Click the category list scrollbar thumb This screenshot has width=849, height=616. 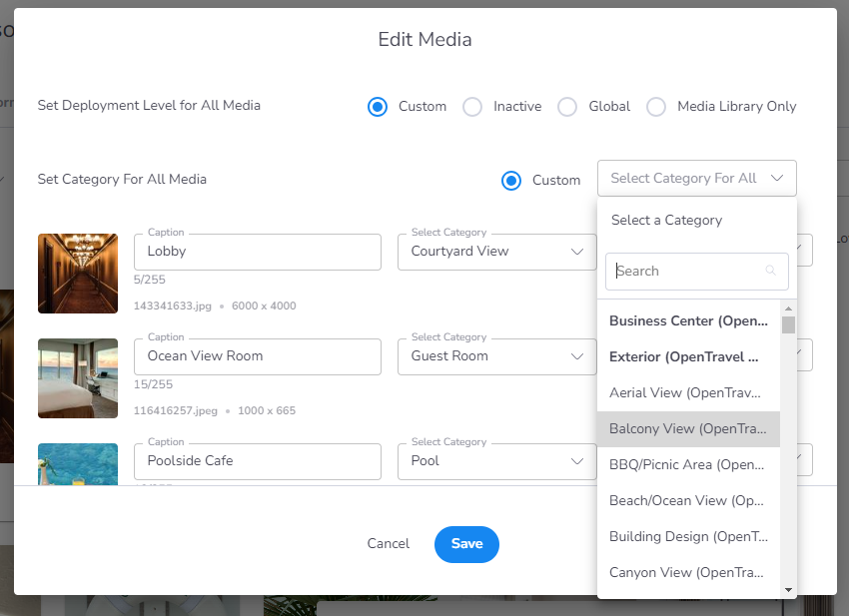pyautogui.click(x=788, y=325)
